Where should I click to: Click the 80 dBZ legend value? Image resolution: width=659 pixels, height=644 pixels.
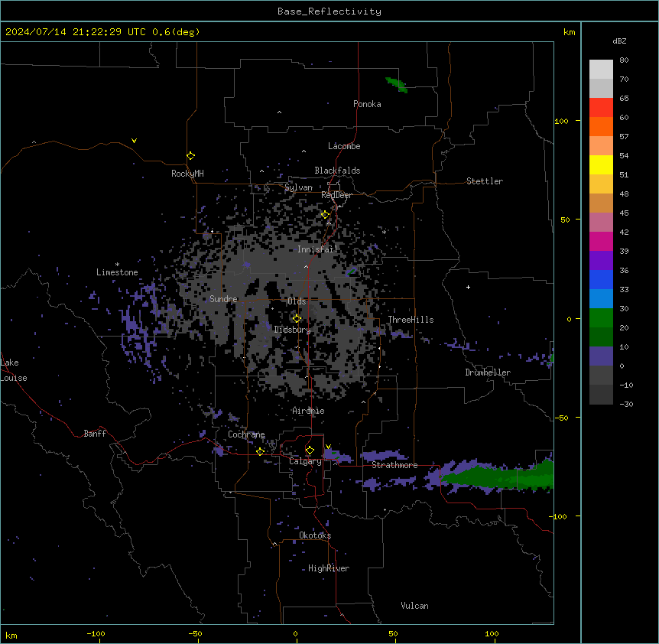point(624,60)
